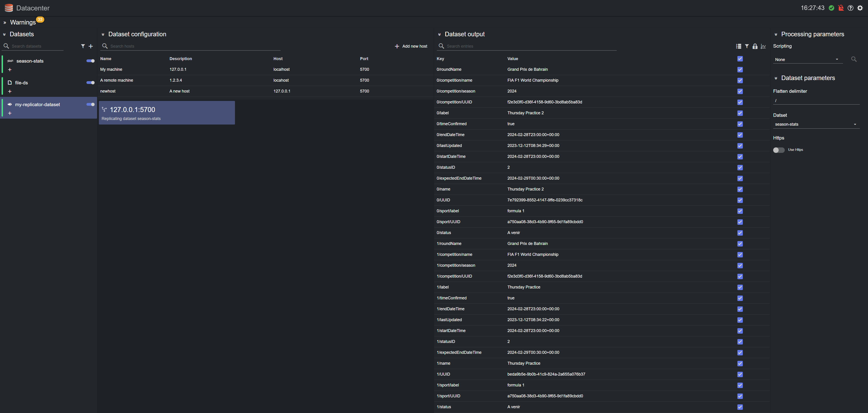Select the file-ds dataset in the list
Screen dimensions: 868x413
point(22,83)
